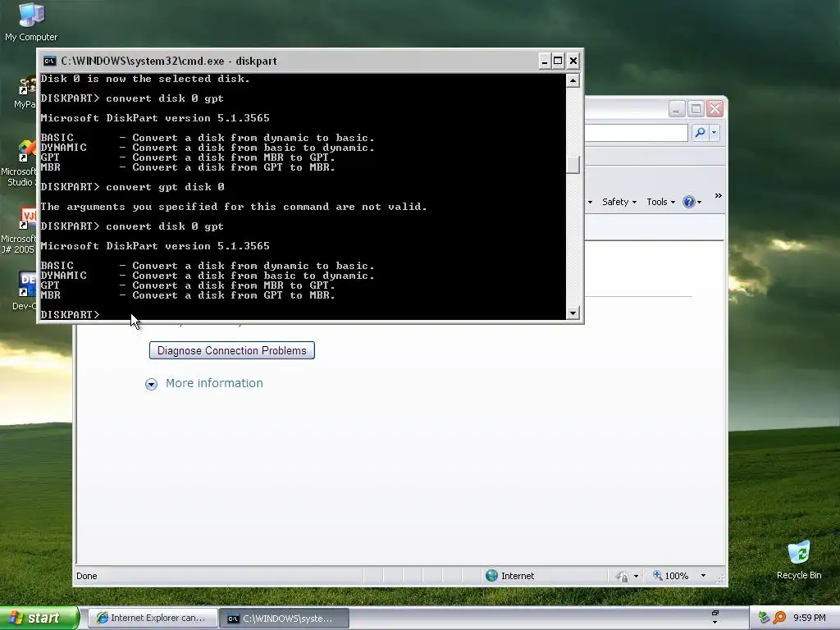
Task: Click the More information link text
Action: [x=214, y=383]
